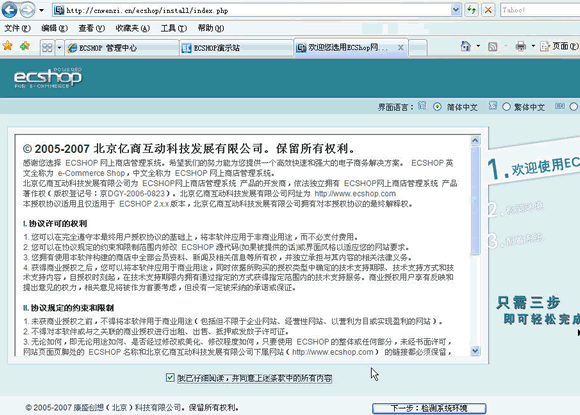580x415 pixels.
Task: Switch to the ECSHOP 管理中心 tab
Action: tap(122, 48)
